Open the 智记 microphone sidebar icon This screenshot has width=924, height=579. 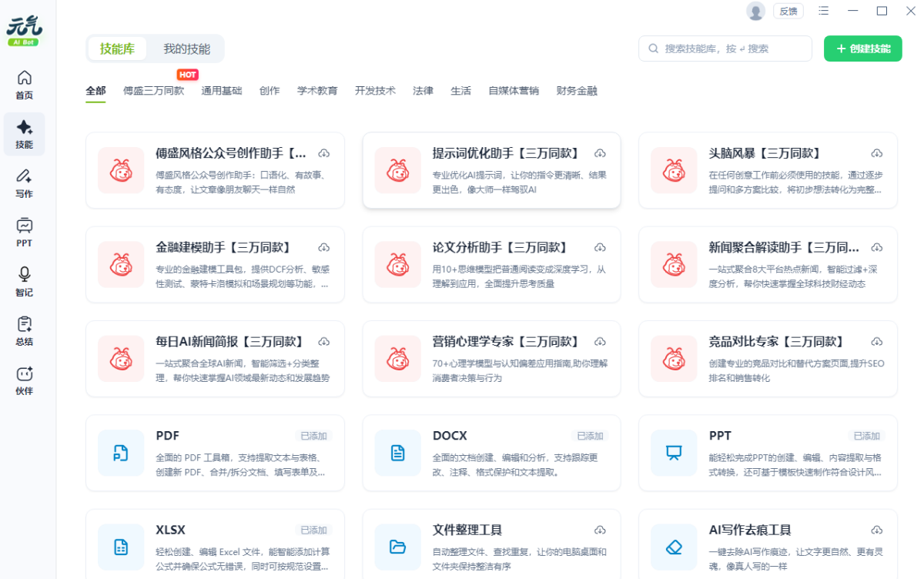25,281
